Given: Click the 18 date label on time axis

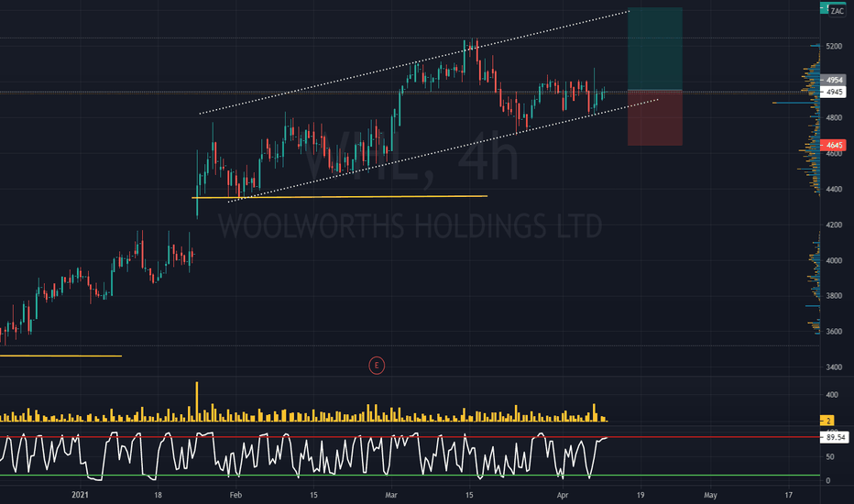Looking at the screenshot, I should (x=158, y=495).
